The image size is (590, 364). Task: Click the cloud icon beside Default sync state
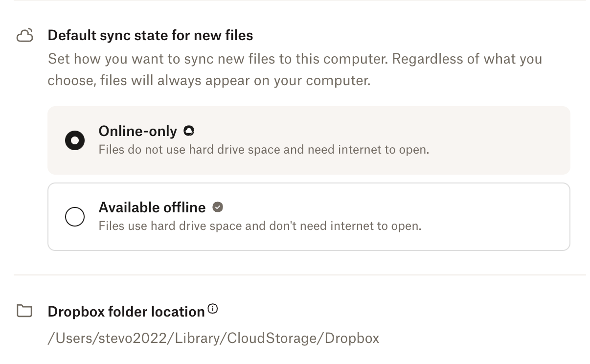(25, 36)
